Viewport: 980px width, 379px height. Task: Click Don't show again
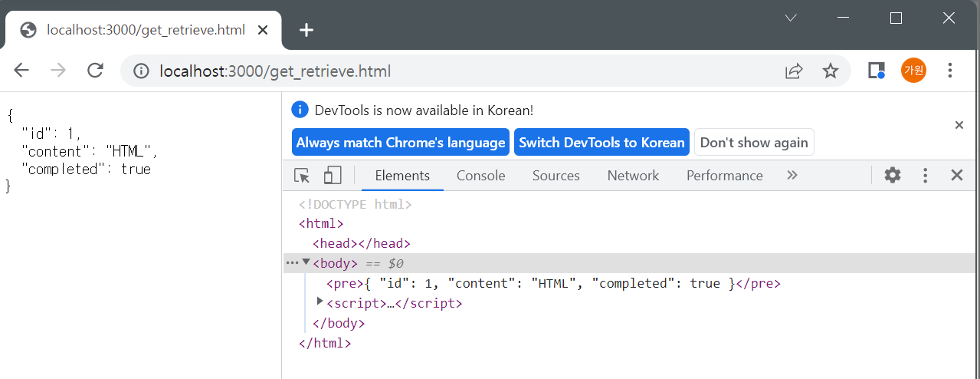754,143
